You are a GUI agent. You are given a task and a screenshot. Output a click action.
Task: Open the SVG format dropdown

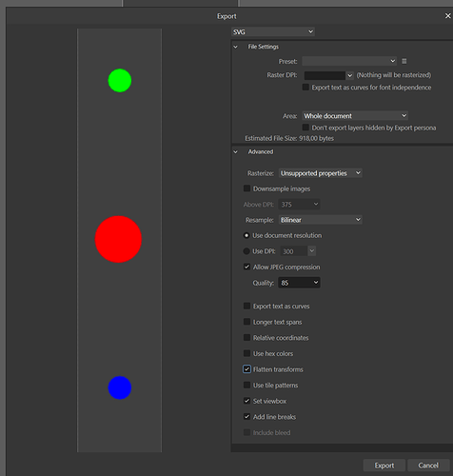pos(273,31)
